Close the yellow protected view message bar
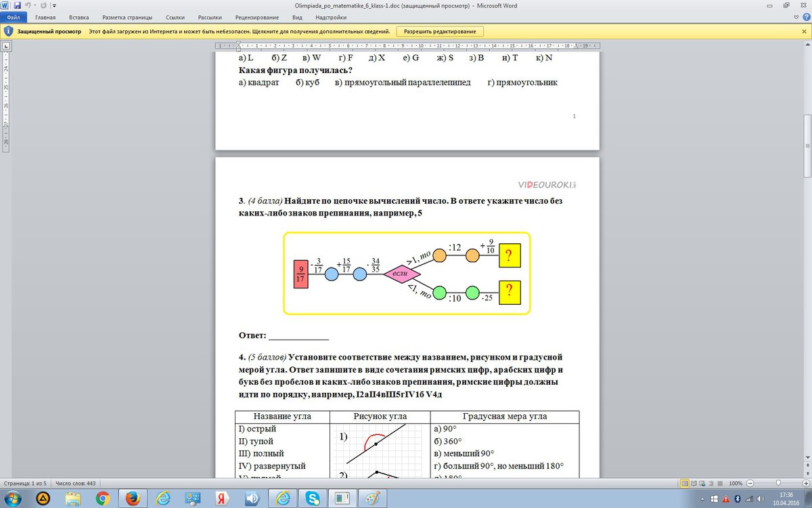 tap(805, 31)
